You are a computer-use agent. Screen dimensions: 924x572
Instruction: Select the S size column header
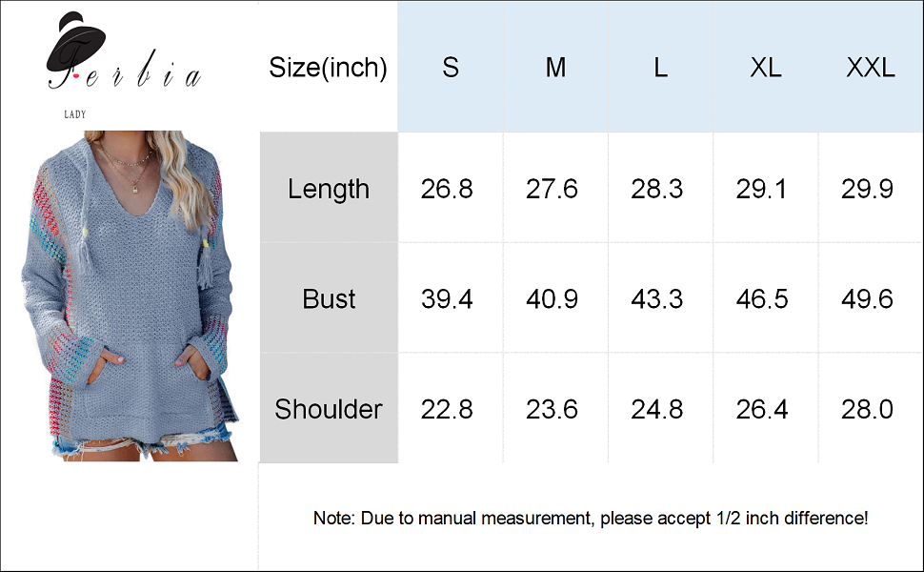(451, 68)
